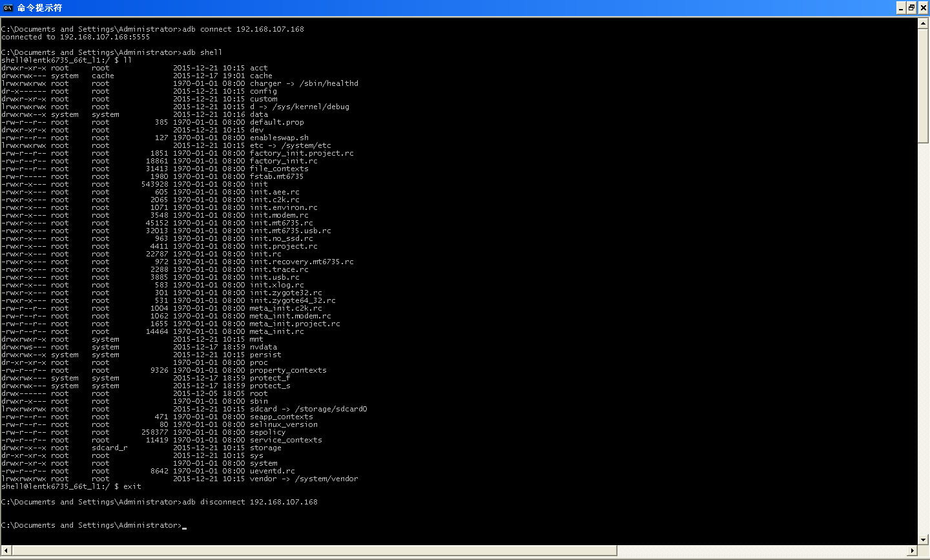Click the 'selinux_version' file name
This screenshot has width=930, height=560.
284,424
